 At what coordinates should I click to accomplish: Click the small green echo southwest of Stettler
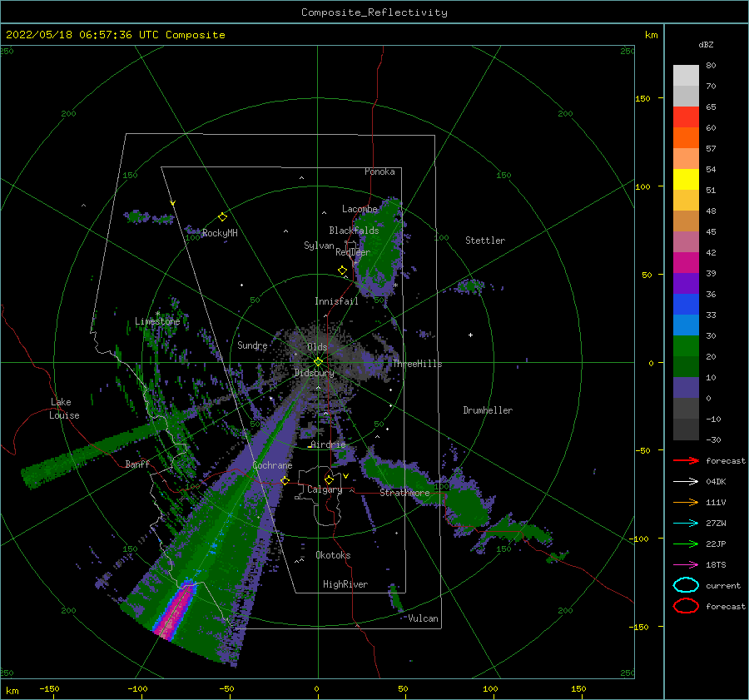click(470, 286)
